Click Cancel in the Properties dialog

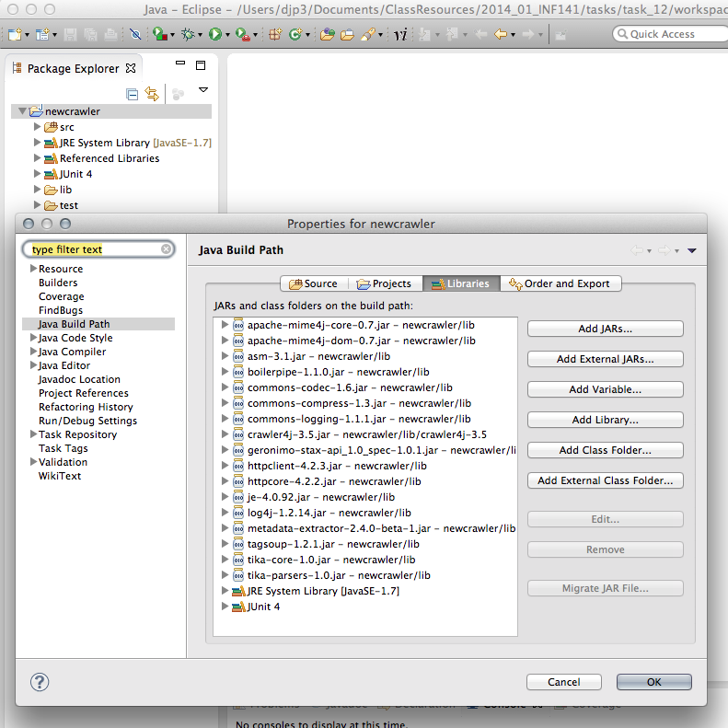(563, 682)
